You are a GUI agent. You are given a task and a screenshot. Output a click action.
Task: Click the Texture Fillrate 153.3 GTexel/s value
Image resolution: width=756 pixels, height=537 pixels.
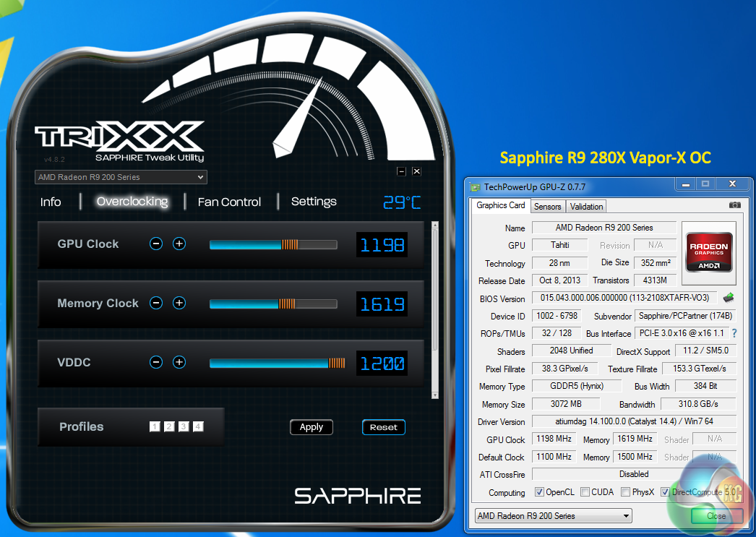pos(699,369)
